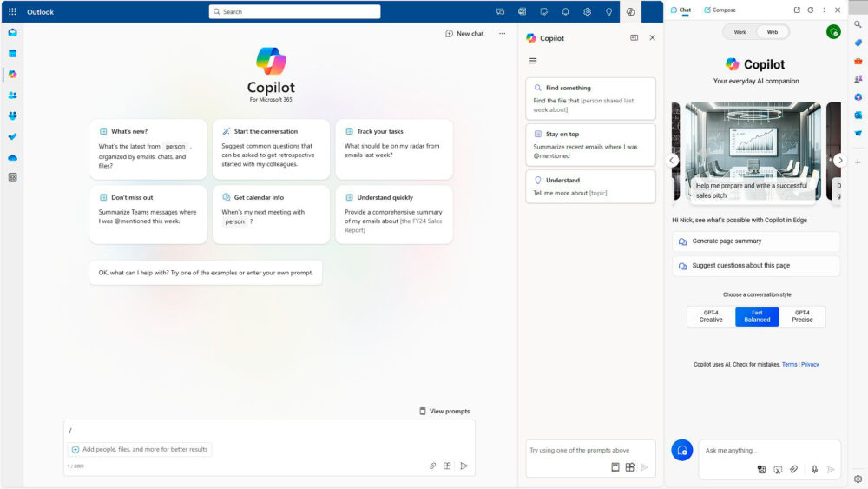Viewport: 868px width, 489px height.
Task: Open plugins grid icon in main chat box
Action: coord(447,466)
